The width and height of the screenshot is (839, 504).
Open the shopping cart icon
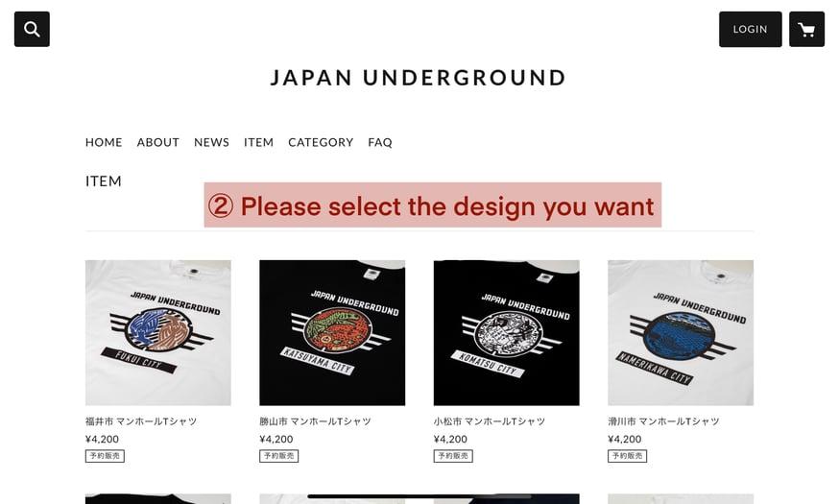[806, 29]
